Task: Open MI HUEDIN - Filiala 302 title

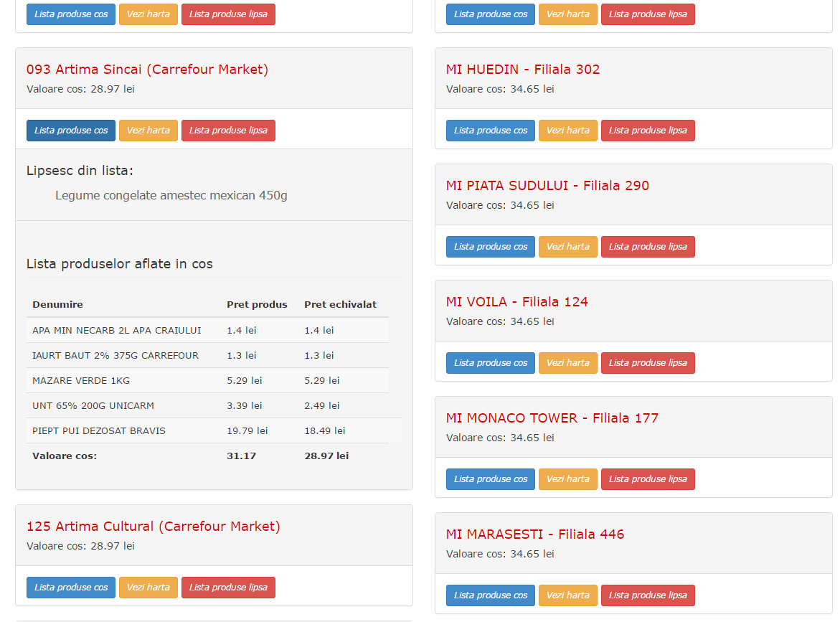Action: [x=523, y=69]
